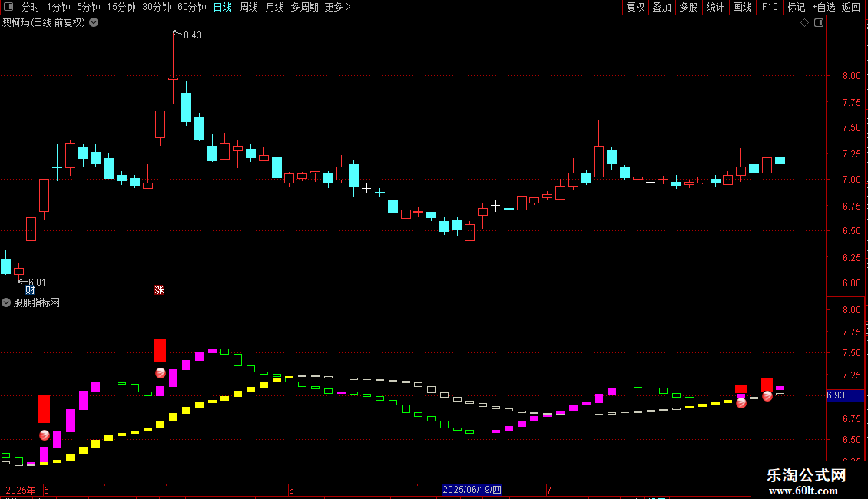Click the 财 financial marker on chart
The image size is (868, 499).
pyautogui.click(x=30, y=290)
